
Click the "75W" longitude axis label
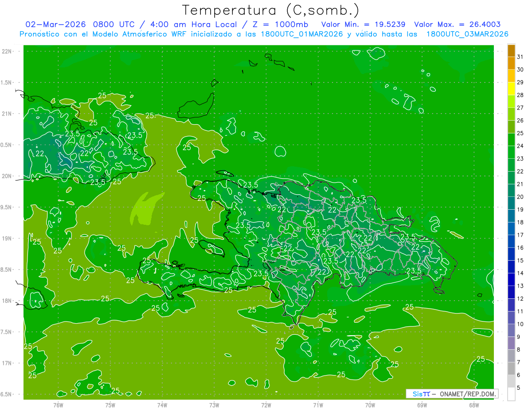110,405
